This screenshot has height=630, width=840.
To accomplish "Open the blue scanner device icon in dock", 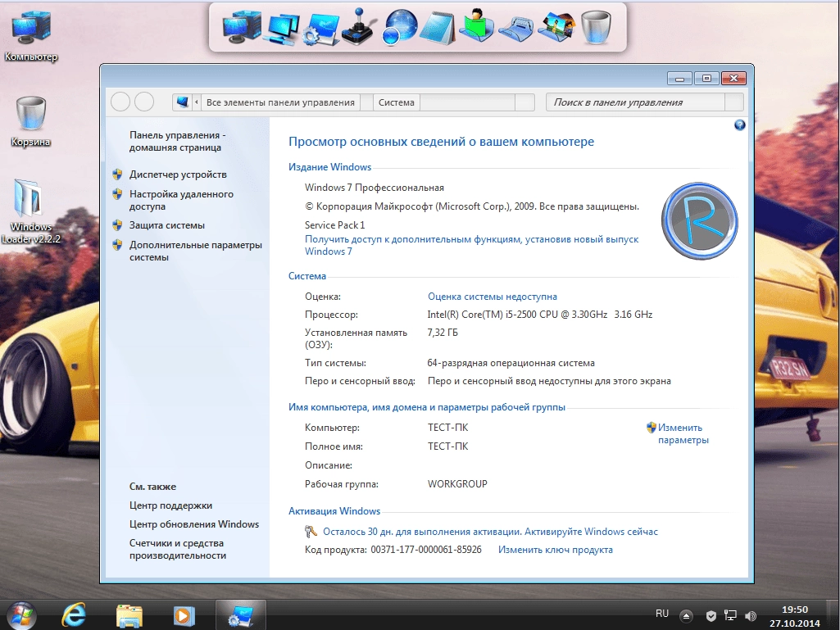I will coord(516,29).
